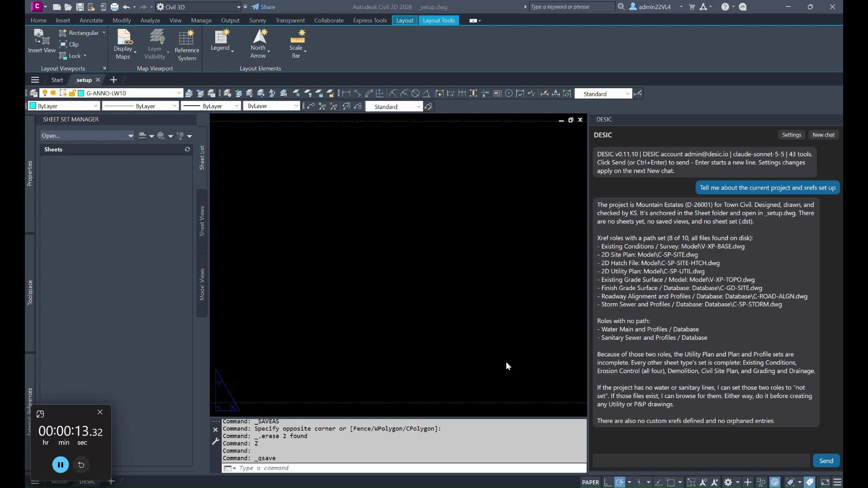
Task: Expand the Lock viewport dropdown
Action: tap(85, 56)
